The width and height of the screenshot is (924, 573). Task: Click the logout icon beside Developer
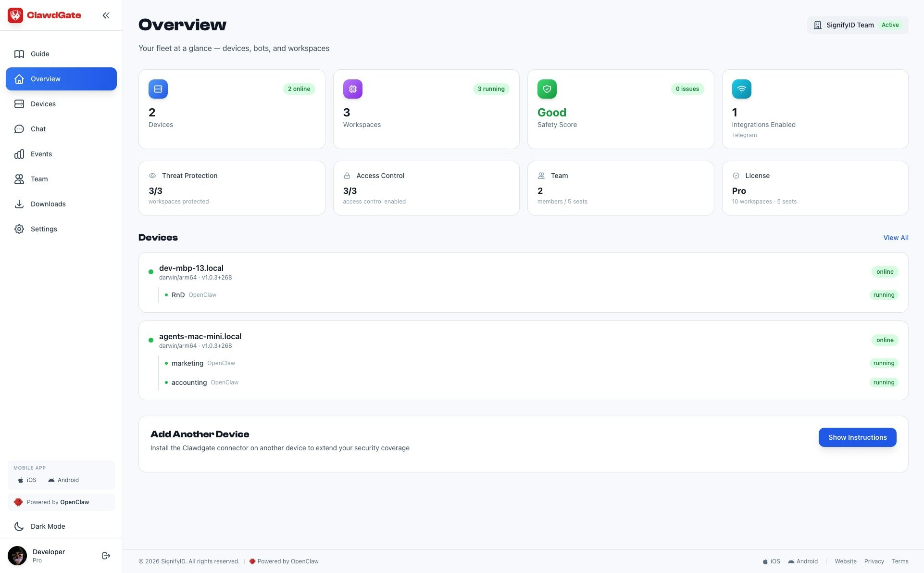pyautogui.click(x=106, y=556)
